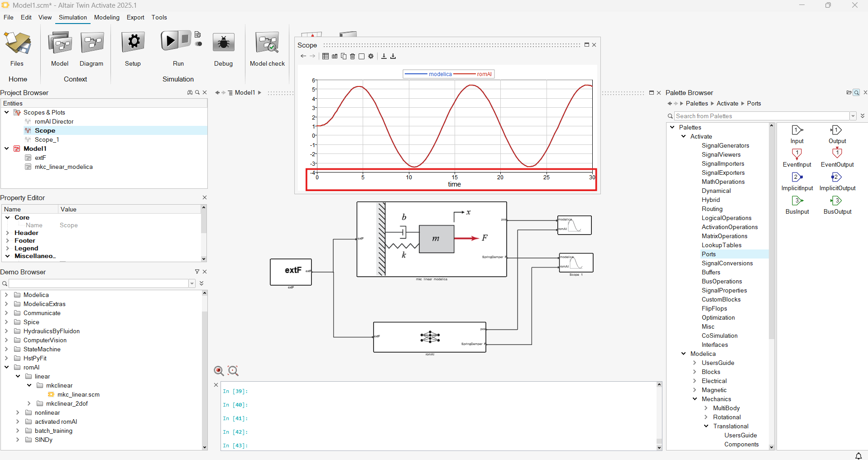Image resolution: width=868 pixels, height=460 pixels.
Task: Open the notifications bell icon
Action: (858, 455)
